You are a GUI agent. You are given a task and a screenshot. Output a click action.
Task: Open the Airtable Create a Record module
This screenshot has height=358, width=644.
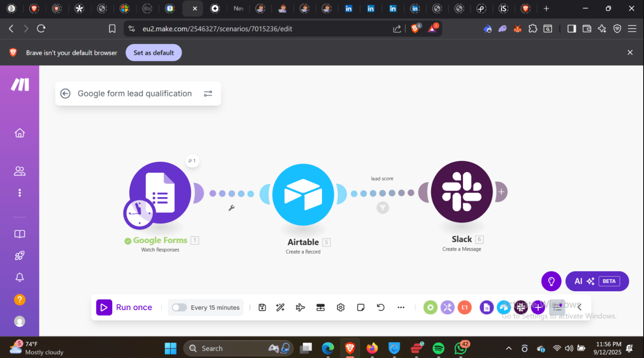pyautogui.click(x=303, y=195)
